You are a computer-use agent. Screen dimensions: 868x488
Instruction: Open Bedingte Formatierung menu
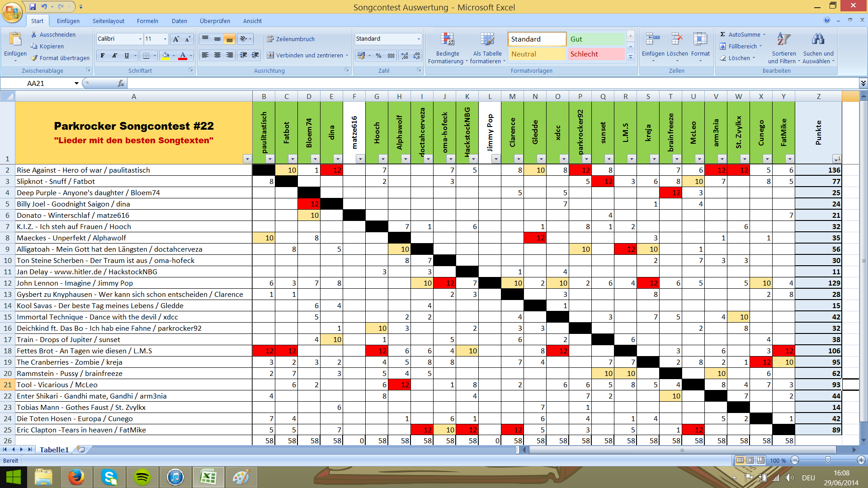coord(448,48)
